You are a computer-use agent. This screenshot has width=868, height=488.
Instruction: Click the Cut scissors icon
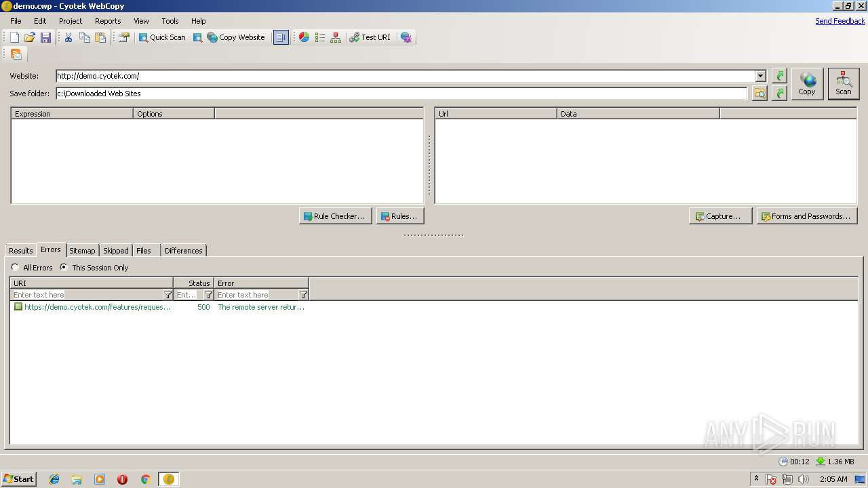pos(68,37)
